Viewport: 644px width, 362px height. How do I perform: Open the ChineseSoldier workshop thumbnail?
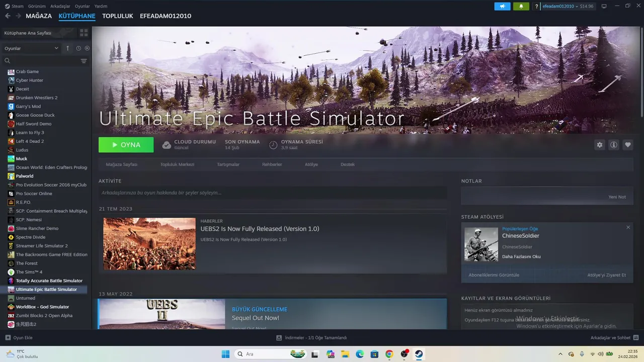[x=481, y=244]
